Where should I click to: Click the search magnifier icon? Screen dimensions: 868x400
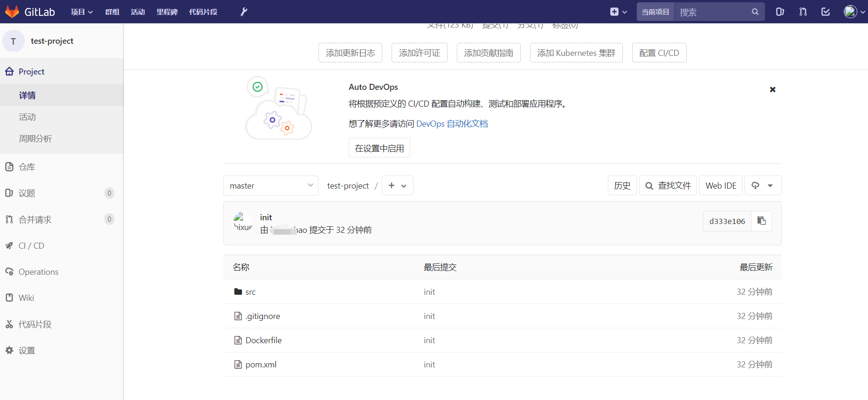(755, 12)
